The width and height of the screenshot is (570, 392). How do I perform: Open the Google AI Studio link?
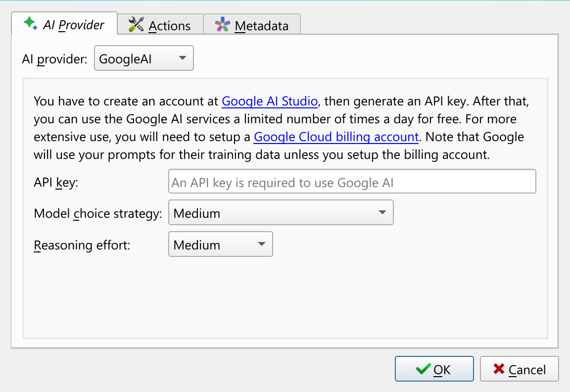click(269, 101)
